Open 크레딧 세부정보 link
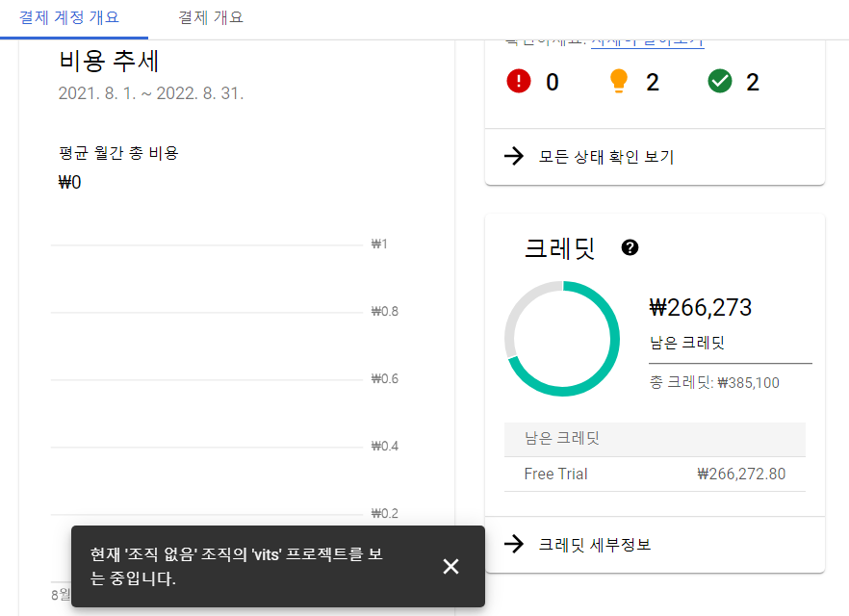This screenshot has width=849, height=616. point(595,544)
